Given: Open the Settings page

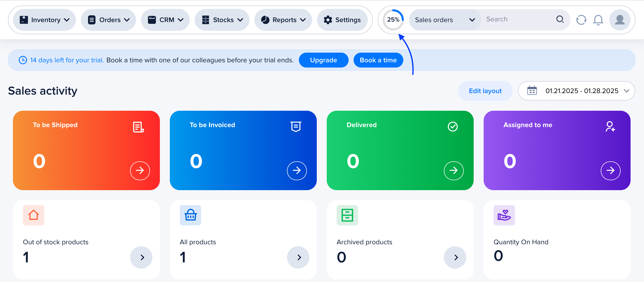Looking at the screenshot, I should [342, 20].
